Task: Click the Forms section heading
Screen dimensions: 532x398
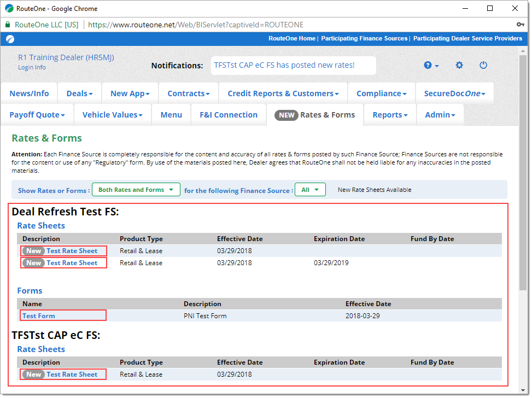Action: tap(30, 291)
